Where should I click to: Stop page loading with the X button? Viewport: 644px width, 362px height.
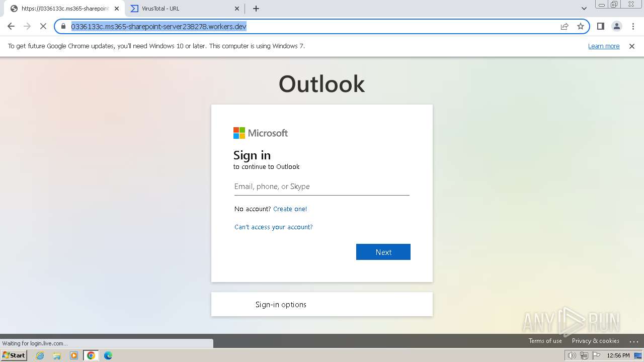tap(43, 26)
